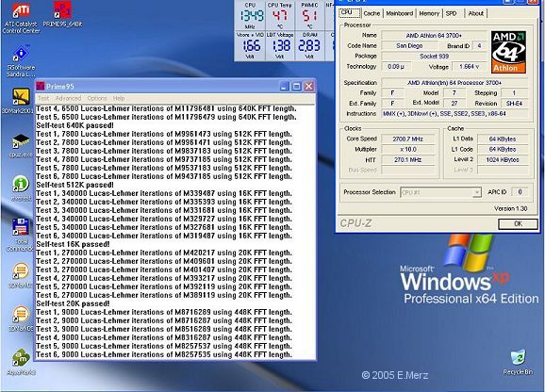Switch to the Mainboard tab in CPU-Z

[400, 13]
